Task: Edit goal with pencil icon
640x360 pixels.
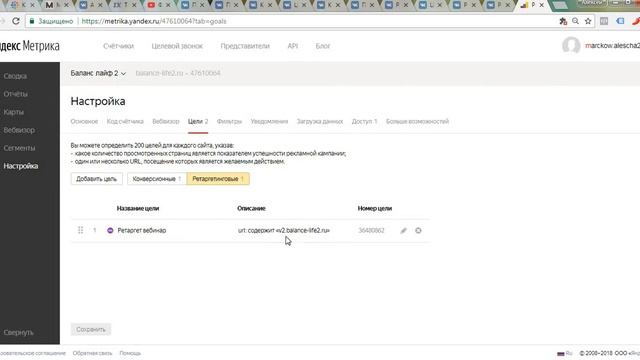Action: [403, 231]
